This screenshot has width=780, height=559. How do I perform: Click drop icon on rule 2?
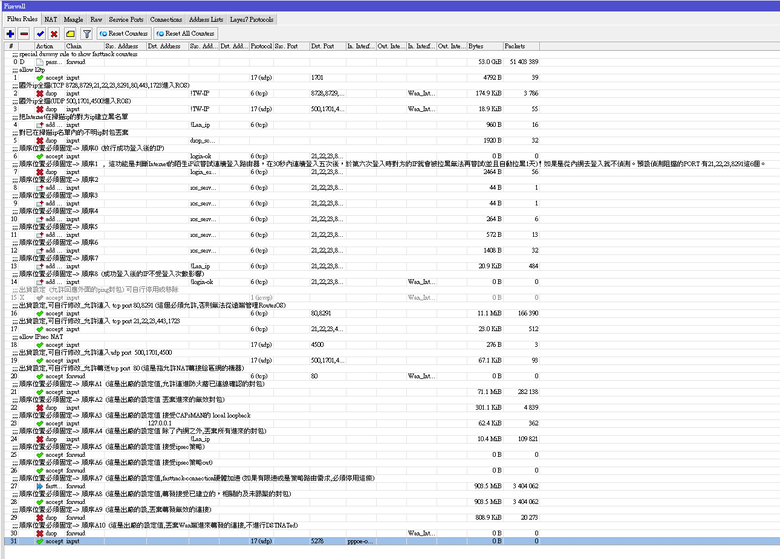tap(39, 93)
